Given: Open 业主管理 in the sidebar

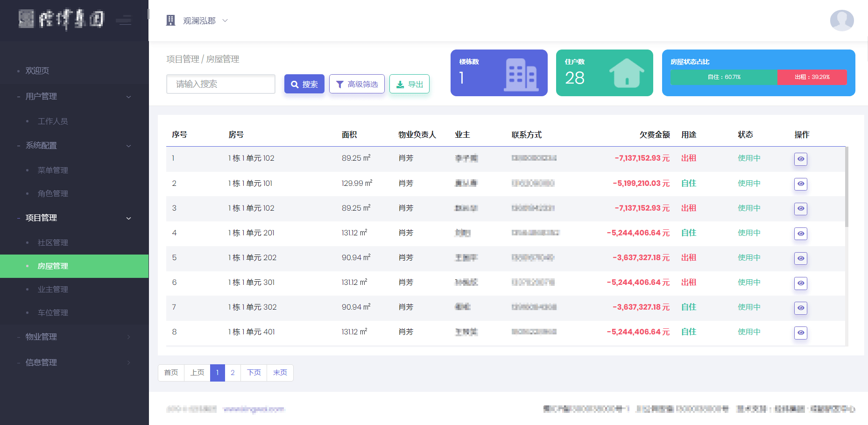Looking at the screenshot, I should (53, 290).
